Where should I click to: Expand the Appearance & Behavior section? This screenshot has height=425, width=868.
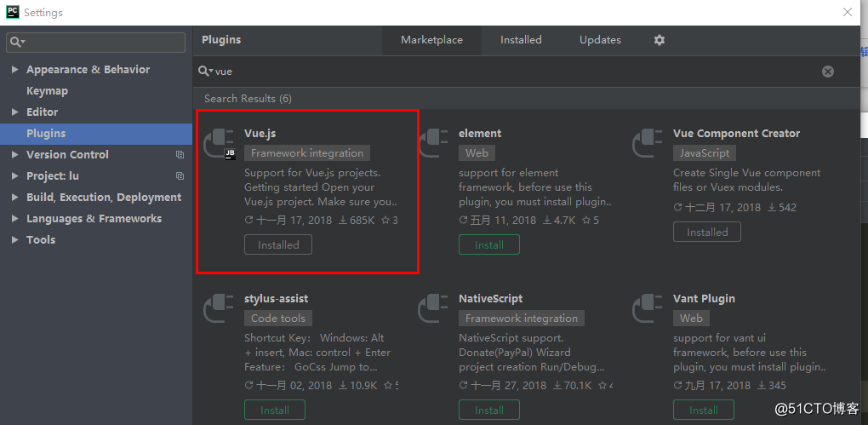[x=15, y=69]
